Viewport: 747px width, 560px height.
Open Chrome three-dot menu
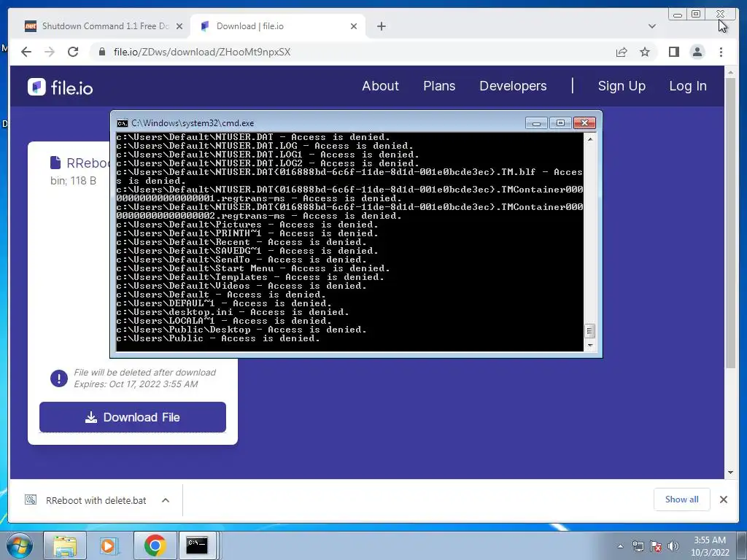pos(721,52)
